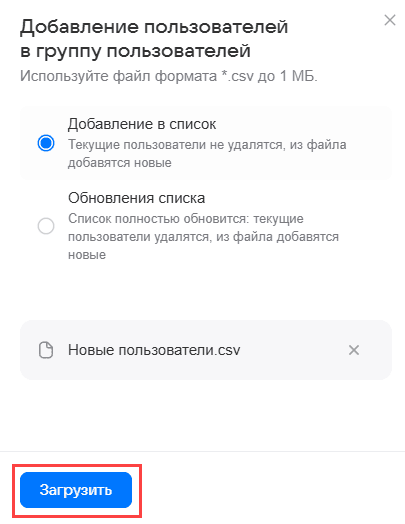Click the words добавятся новые under Добавление в список
Image resolution: width=405 pixels, height=524 pixels.
click(120, 163)
